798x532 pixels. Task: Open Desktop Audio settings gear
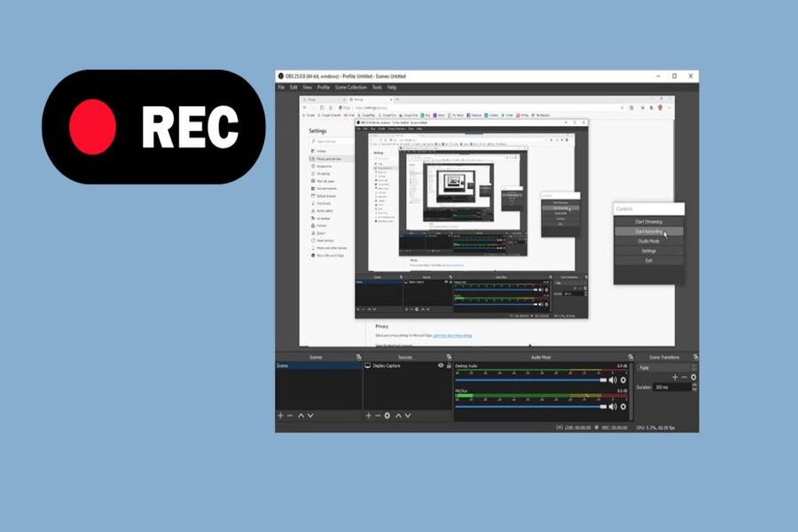(x=623, y=379)
